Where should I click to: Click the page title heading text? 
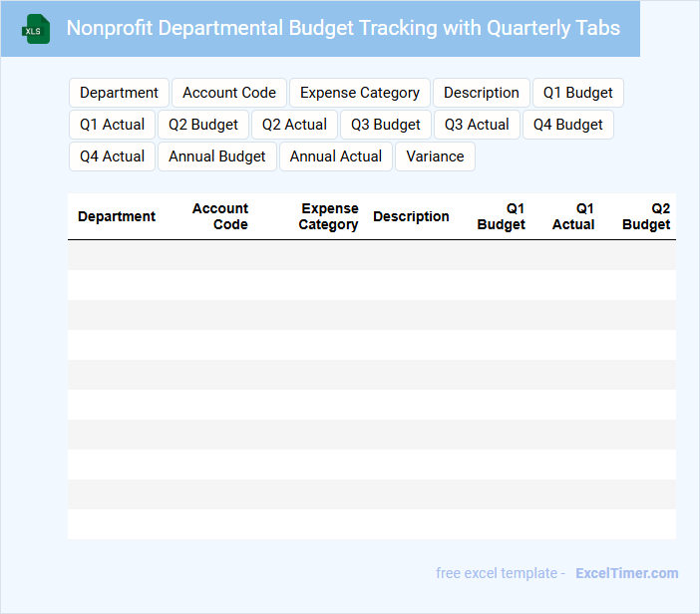coord(343,28)
